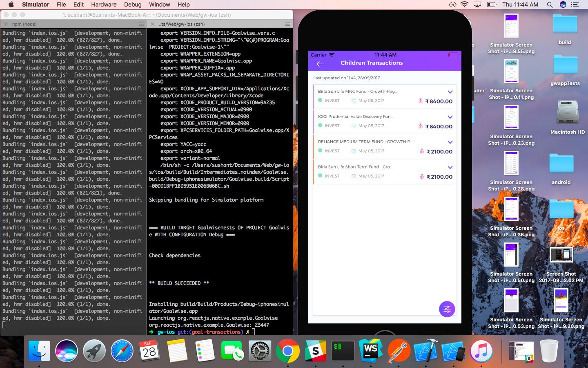The height and width of the screenshot is (368, 588).
Task: Open the Hardware menu
Action: 104,4
